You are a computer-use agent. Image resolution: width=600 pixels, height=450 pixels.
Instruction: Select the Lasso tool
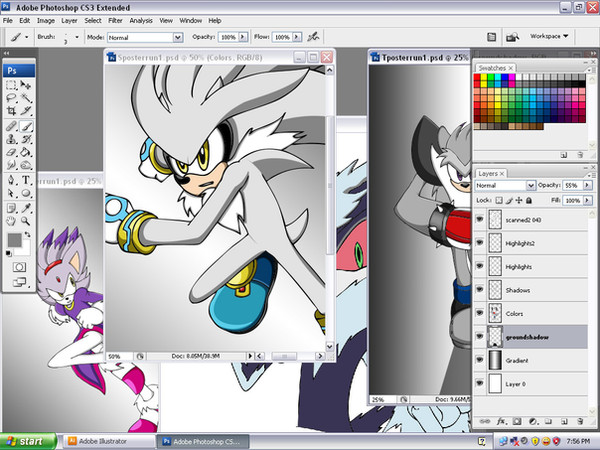[x=11, y=98]
